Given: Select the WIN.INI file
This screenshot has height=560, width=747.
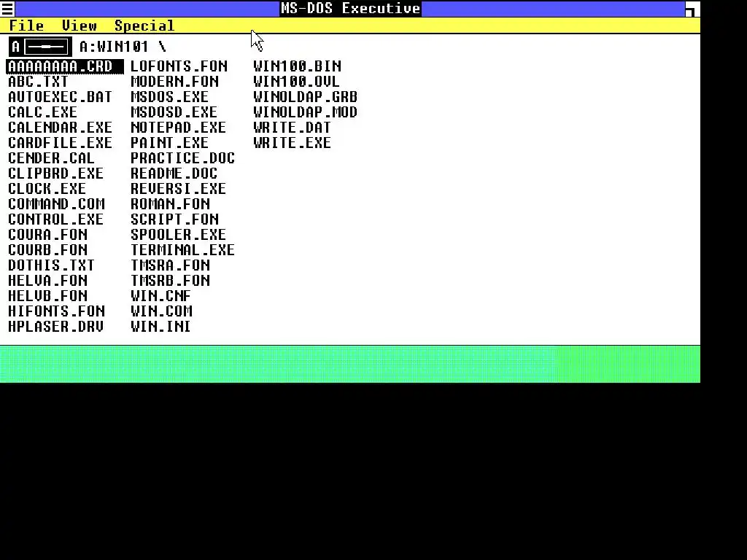Looking at the screenshot, I should 160,326.
